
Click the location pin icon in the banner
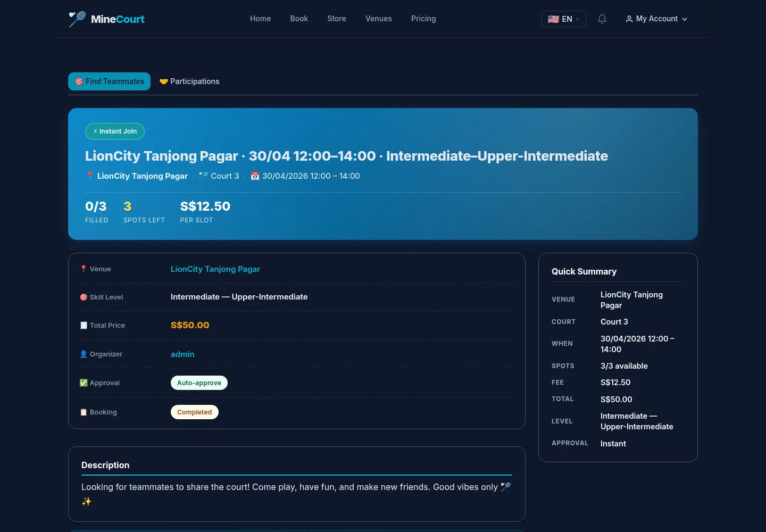[x=90, y=176]
